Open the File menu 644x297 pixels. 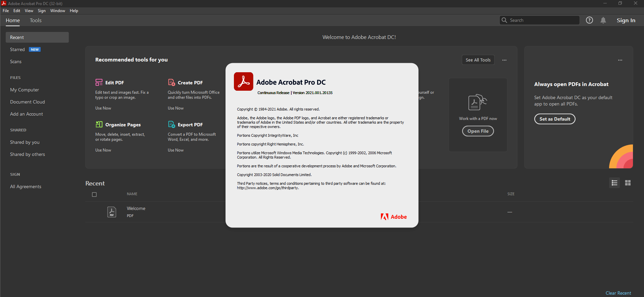(x=6, y=11)
